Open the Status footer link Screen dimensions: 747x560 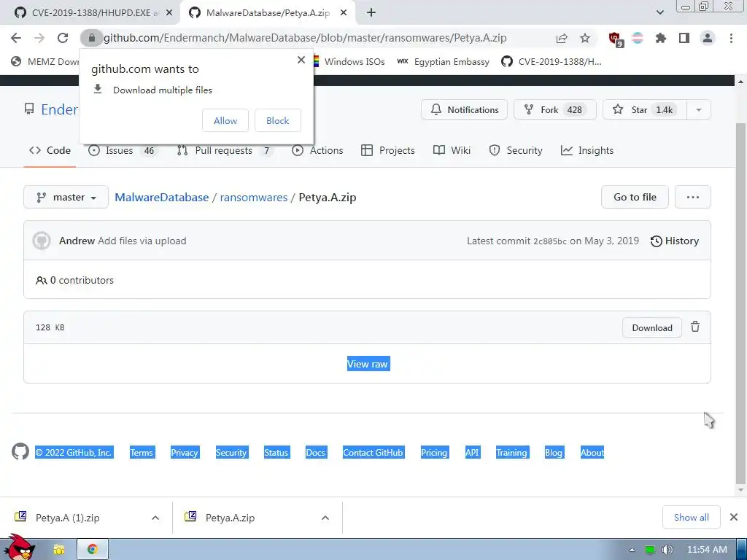tap(276, 452)
